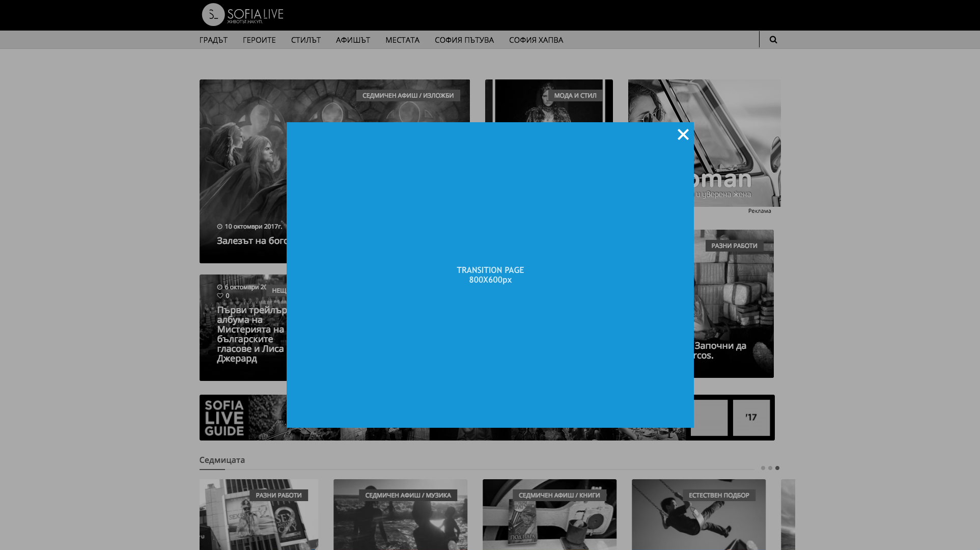Click heart like icon on trailer article
Screen dimensions: 980x550
[220, 296]
